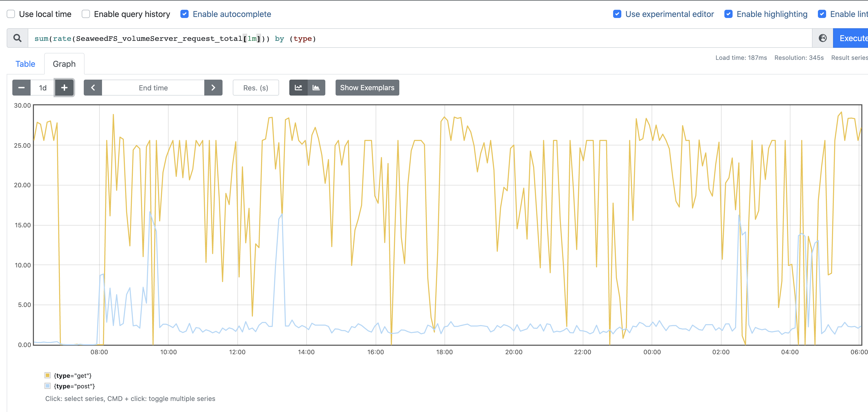This screenshot has height=412, width=868.
Task: Click the 5.00 y-axis label
Action: pyautogui.click(x=24, y=305)
